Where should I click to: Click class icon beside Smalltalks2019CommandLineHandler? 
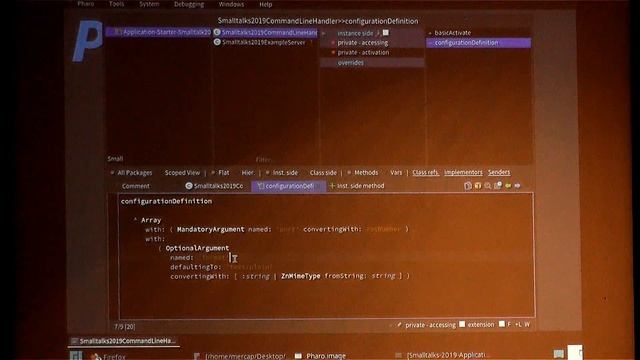217,32
